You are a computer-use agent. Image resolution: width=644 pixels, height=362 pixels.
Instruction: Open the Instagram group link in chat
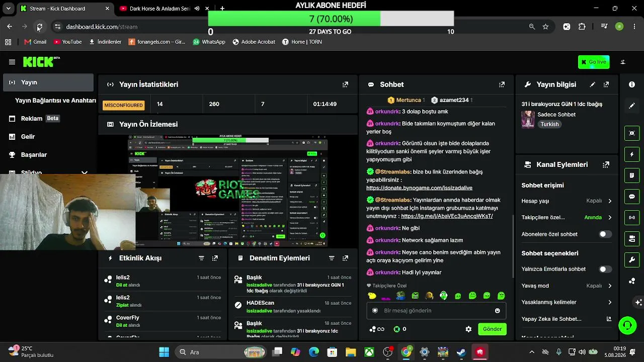pyautogui.click(x=447, y=216)
